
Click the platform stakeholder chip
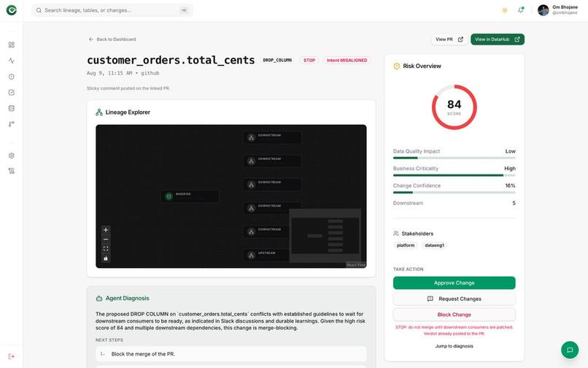click(406, 245)
